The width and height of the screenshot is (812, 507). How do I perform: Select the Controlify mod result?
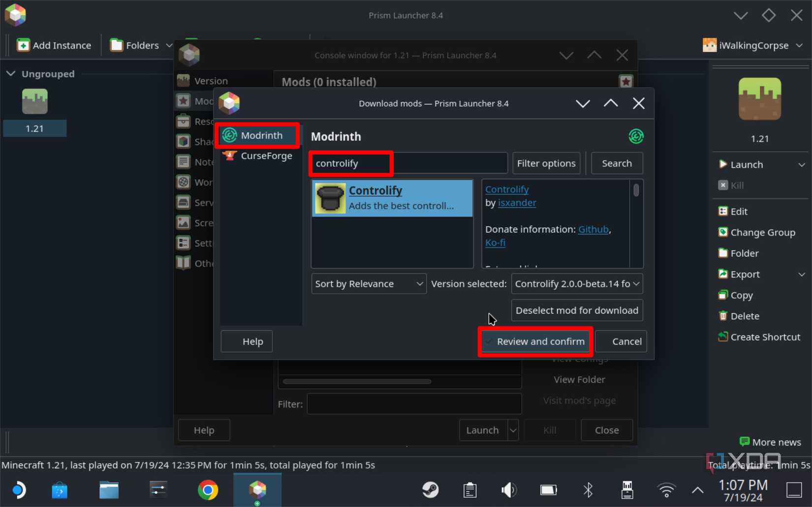pos(392,198)
